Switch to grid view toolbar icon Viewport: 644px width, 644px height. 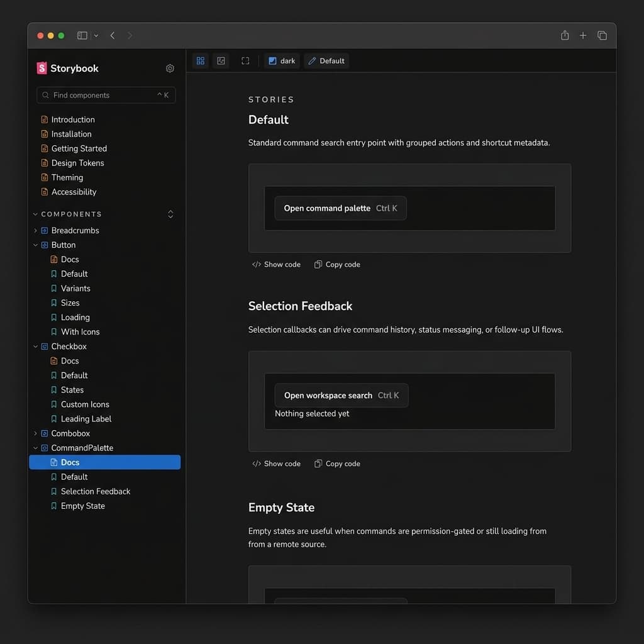pos(201,61)
